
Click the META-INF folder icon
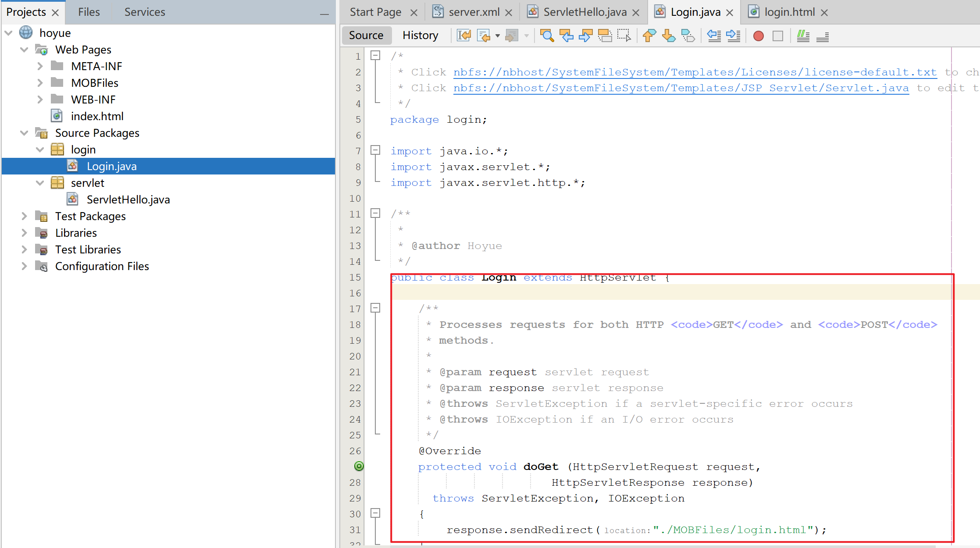(57, 66)
